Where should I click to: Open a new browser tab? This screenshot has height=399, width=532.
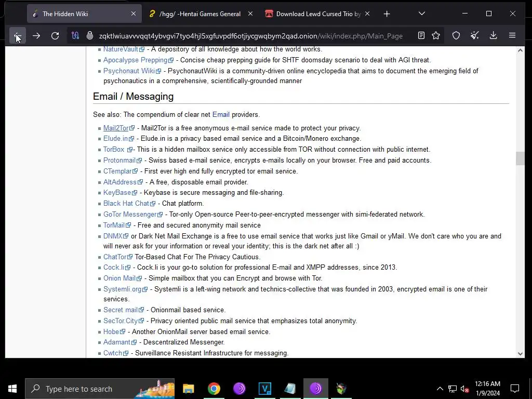(387, 14)
